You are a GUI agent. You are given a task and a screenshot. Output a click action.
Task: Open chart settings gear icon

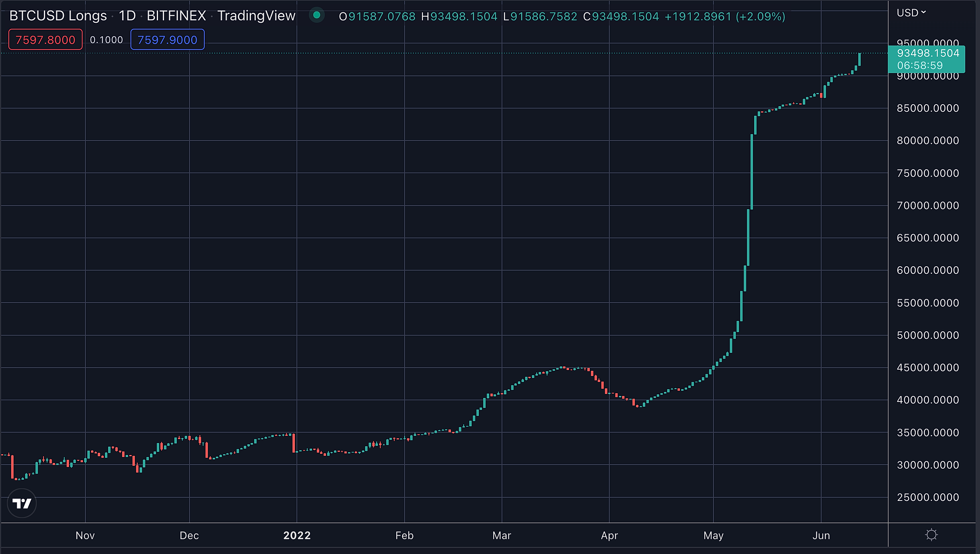coord(931,535)
